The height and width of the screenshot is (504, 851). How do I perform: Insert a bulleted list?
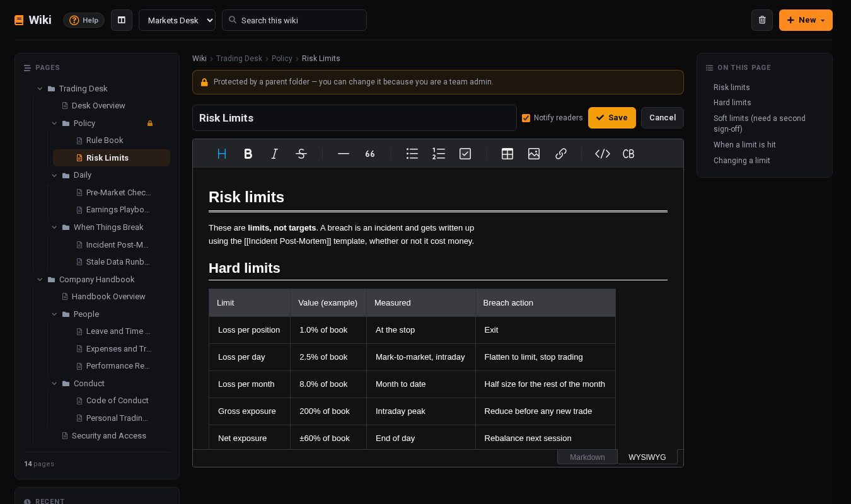[x=412, y=154]
